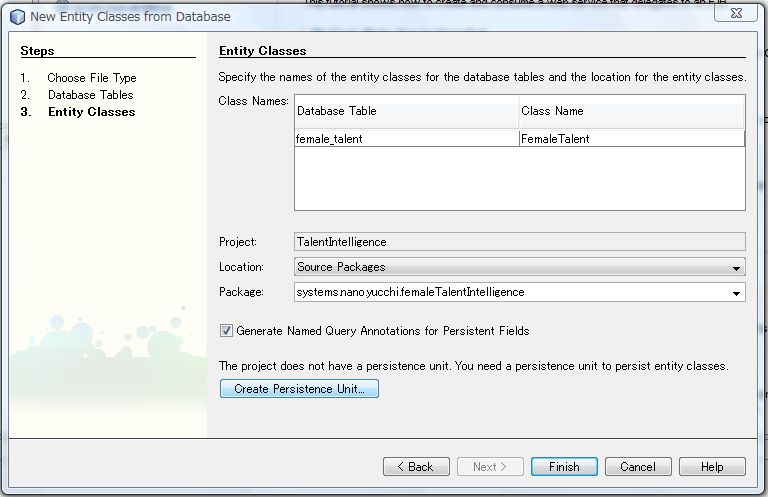Select the Database Tables step
This screenshot has height=497, width=768.
[90, 95]
